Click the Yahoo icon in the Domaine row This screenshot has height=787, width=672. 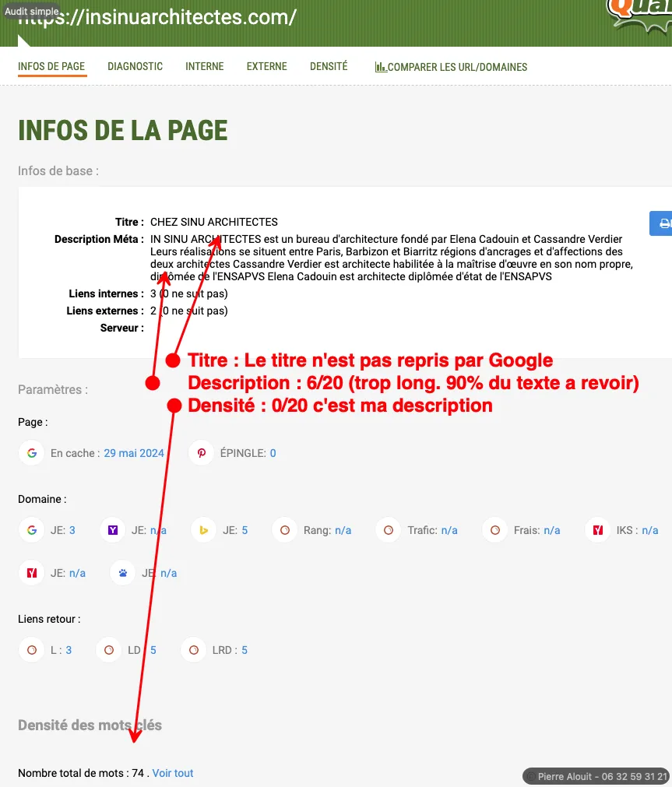coord(113,530)
